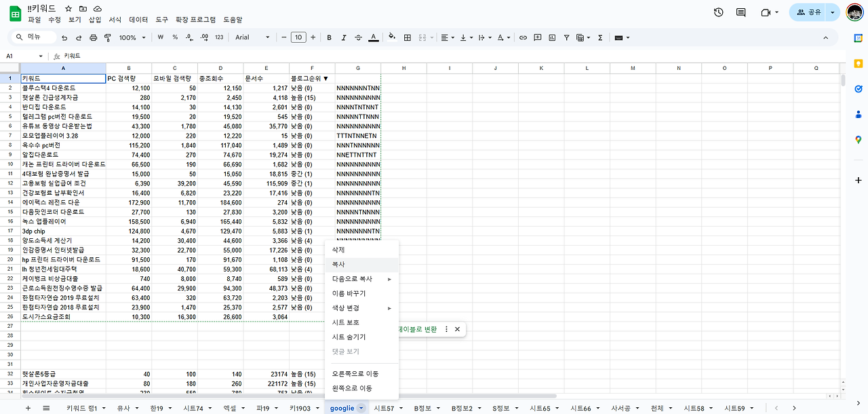Open the horizontal align dropdown
Viewport: 868px width, 414px height.
coord(448,37)
